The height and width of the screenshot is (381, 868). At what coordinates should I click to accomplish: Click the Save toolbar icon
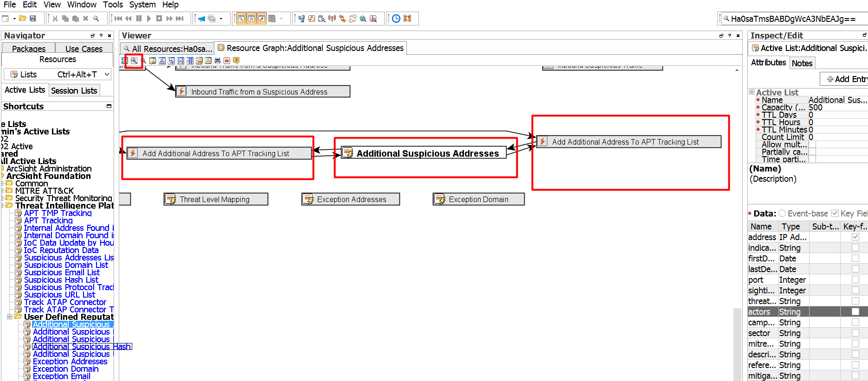[x=32, y=19]
